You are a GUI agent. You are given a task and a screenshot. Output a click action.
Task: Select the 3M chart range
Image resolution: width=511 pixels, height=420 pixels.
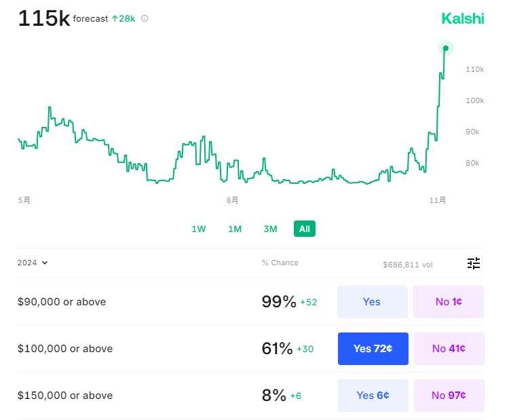coord(270,229)
